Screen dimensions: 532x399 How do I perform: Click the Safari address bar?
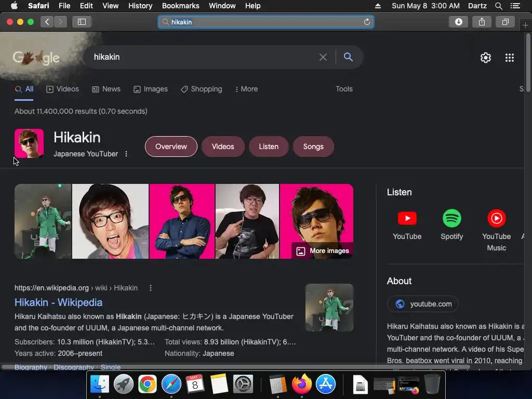[265, 22]
